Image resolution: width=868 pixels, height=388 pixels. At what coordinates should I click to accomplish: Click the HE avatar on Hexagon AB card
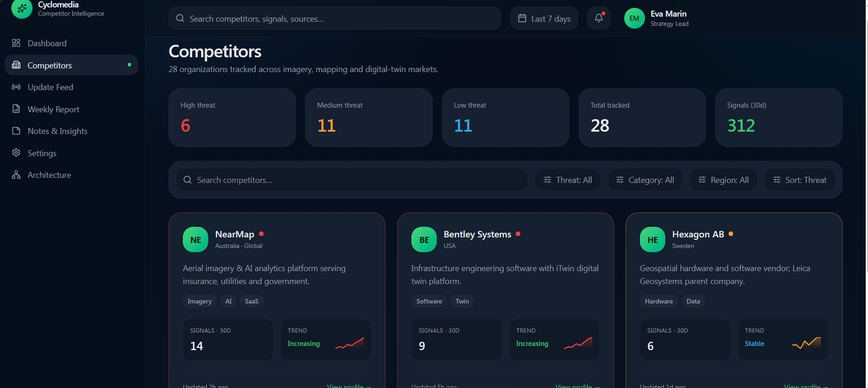(653, 239)
